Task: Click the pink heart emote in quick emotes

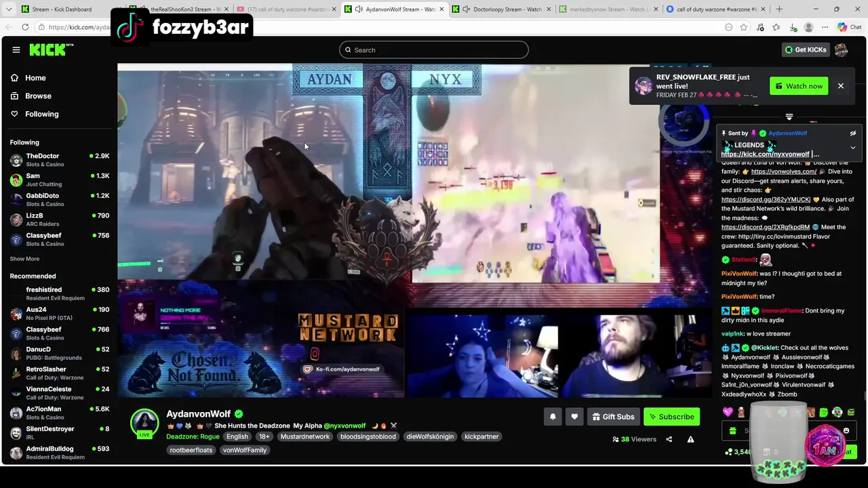Action: click(x=728, y=412)
